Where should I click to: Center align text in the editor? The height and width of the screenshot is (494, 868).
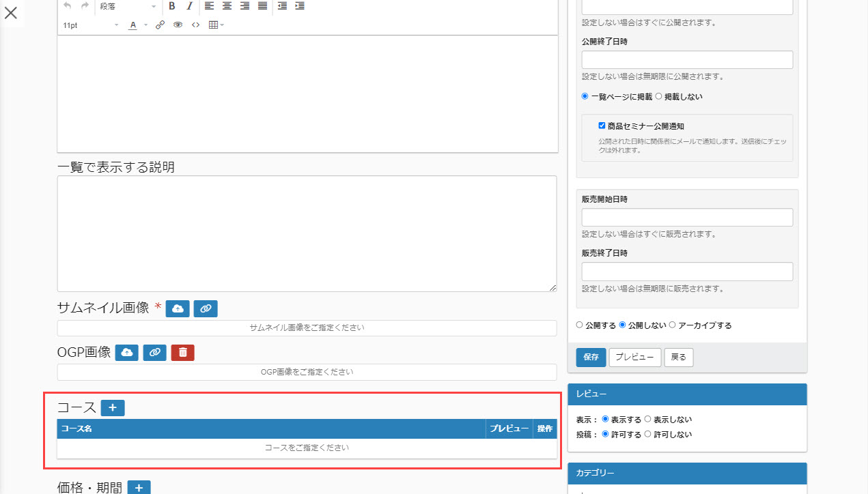tap(227, 6)
